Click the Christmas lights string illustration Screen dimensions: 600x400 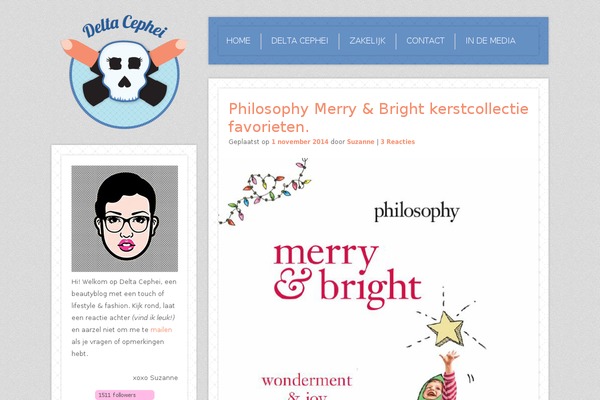265,192
